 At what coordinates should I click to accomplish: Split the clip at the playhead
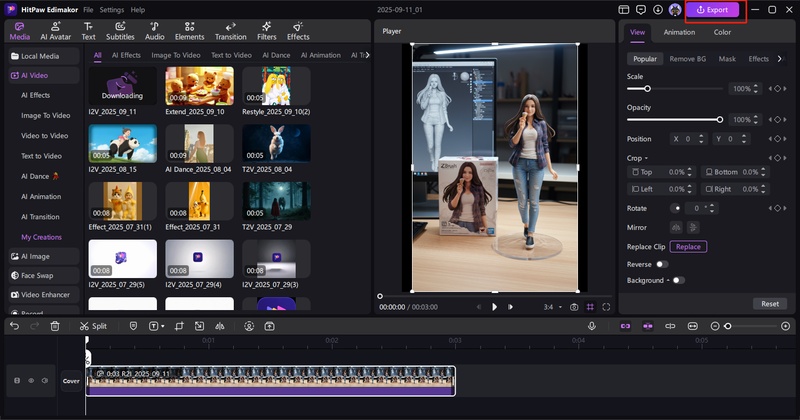coord(93,326)
